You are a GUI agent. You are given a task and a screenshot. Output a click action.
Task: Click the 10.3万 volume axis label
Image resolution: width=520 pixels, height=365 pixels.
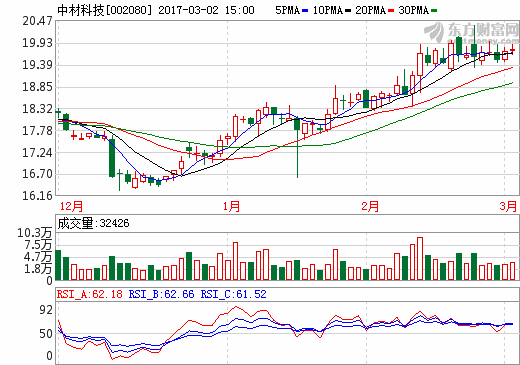coord(35,233)
